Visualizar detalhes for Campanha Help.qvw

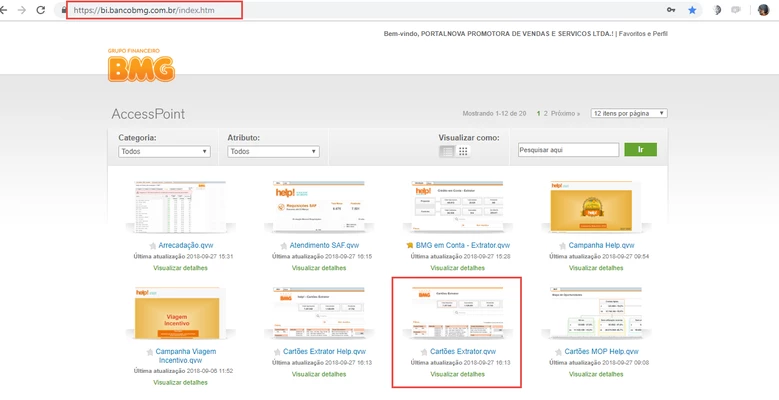(596, 268)
